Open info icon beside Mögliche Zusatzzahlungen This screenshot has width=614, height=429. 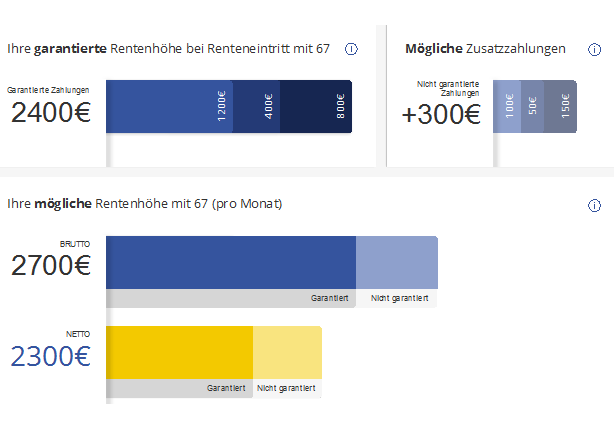point(594,49)
